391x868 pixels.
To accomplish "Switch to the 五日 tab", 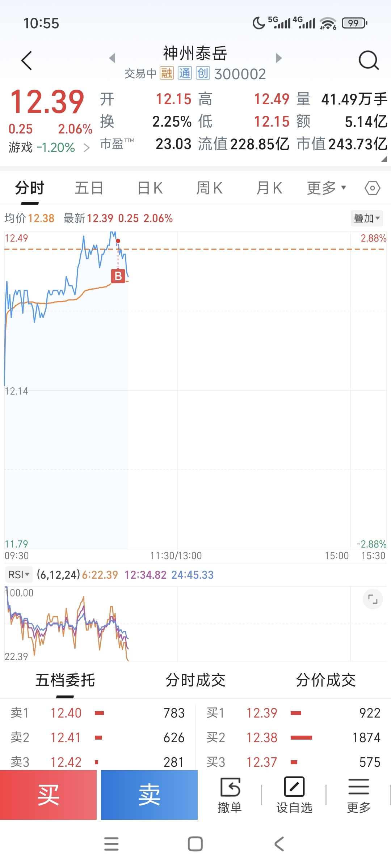I will [89, 188].
